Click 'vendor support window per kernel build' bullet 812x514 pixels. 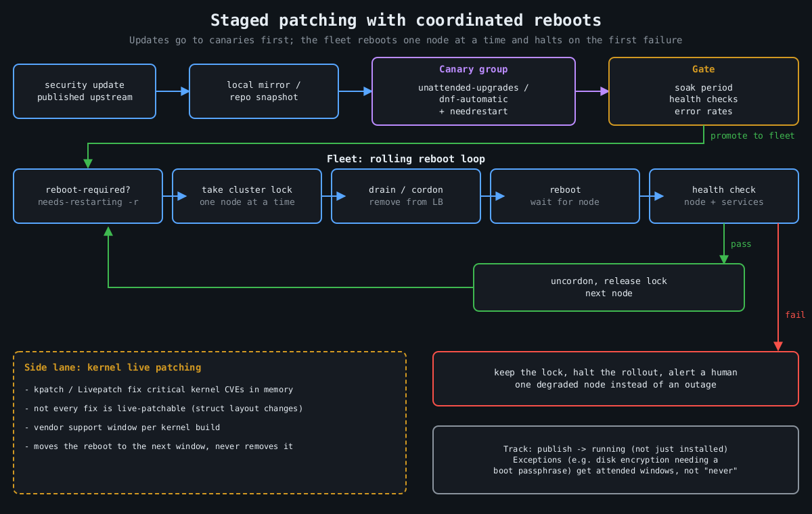[122, 427]
